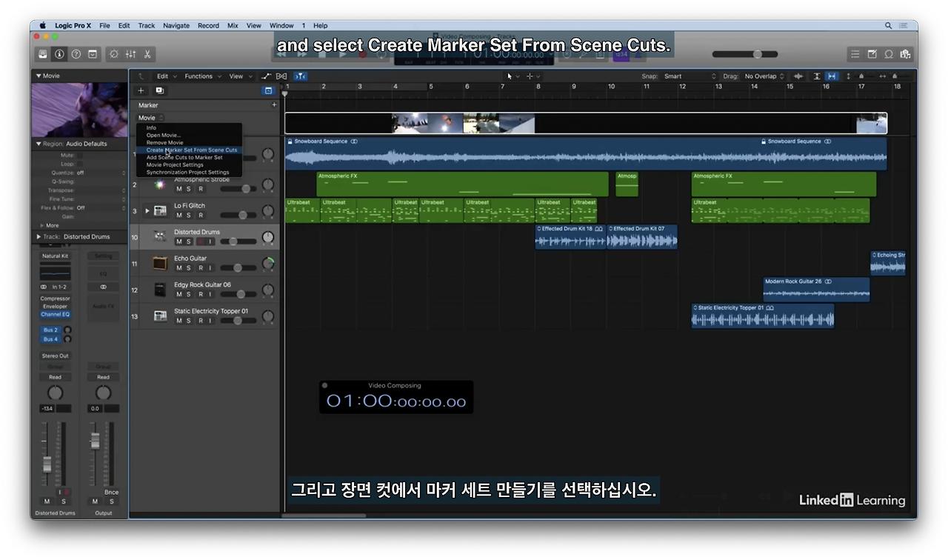Viewport: 948px width, 560px height.
Task: Select Create Marker Set From Scene Cuts
Action: pyautogui.click(x=189, y=150)
